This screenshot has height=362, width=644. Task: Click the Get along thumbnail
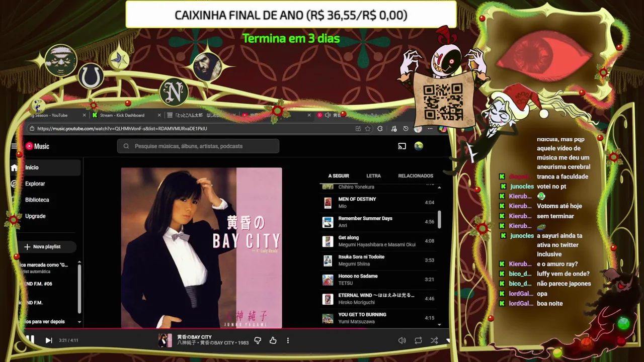[328, 241]
